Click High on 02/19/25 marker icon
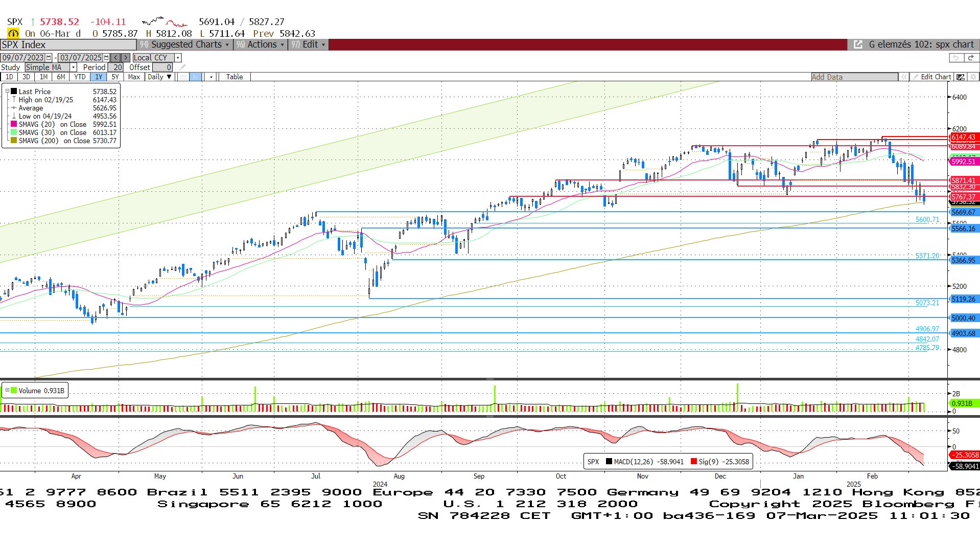 point(14,100)
